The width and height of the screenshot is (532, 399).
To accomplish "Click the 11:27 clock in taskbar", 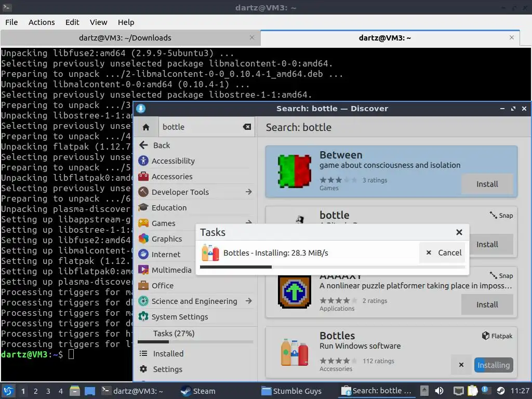I will [520, 391].
